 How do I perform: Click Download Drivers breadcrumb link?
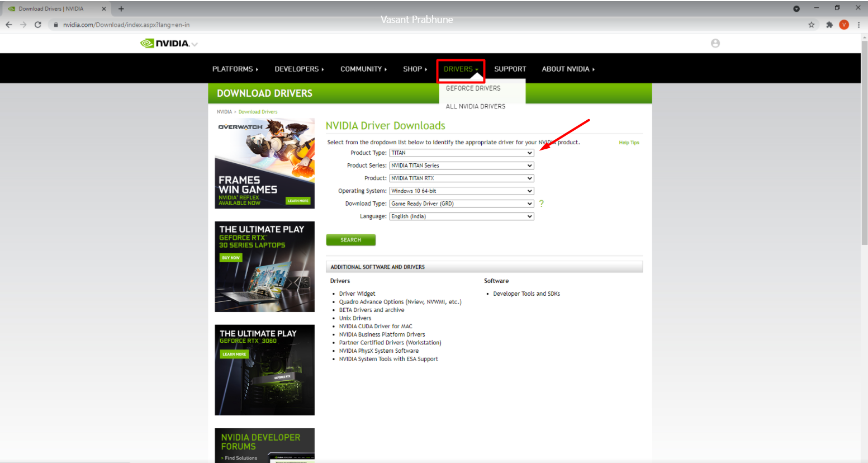(x=258, y=112)
